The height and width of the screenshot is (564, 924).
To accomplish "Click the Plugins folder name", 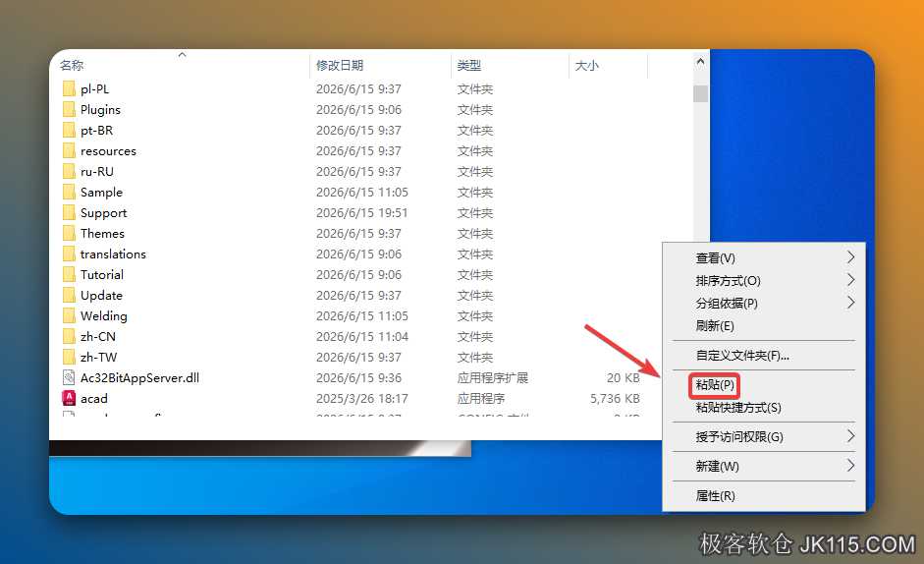I will click(x=100, y=110).
